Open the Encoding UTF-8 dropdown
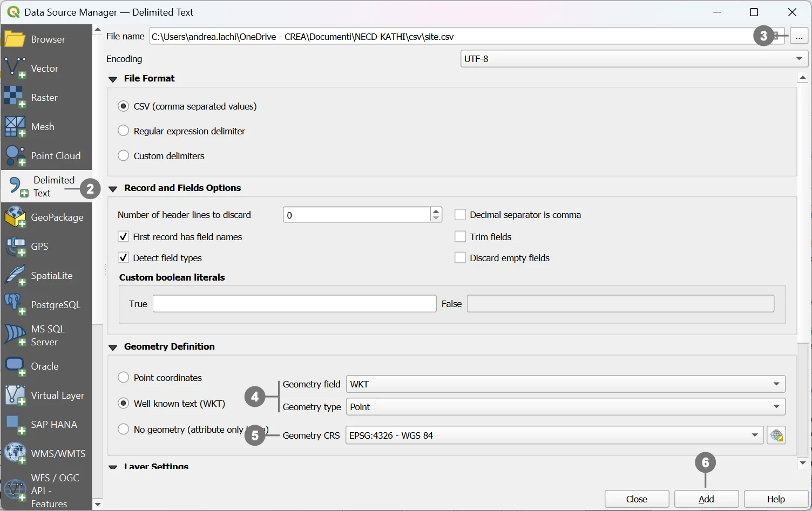The image size is (812, 511). [x=634, y=59]
